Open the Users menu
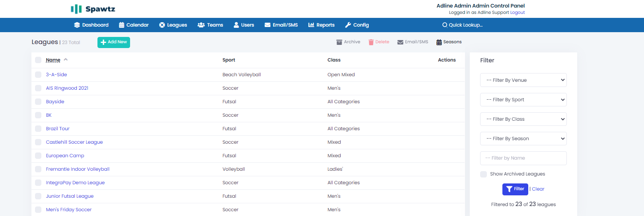Viewport: 644px width, 216px height. [244, 25]
